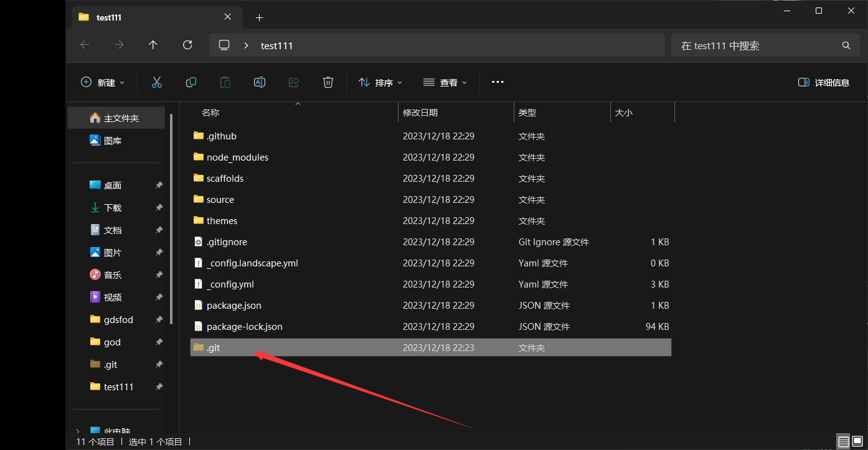Screen dimensions: 868x450
Task: Sort by the 名称 column header
Action: pyautogui.click(x=210, y=113)
